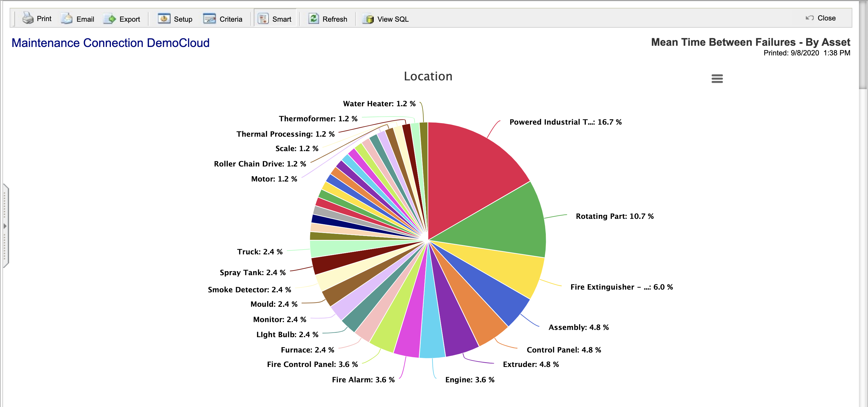The image size is (868, 407).
Task: Click the Maintenance Connection DemoCloud title link
Action: pos(111,43)
